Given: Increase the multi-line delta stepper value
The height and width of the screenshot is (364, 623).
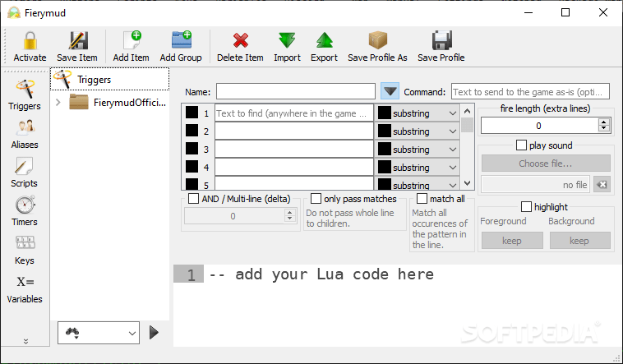Looking at the screenshot, I should click(289, 213).
